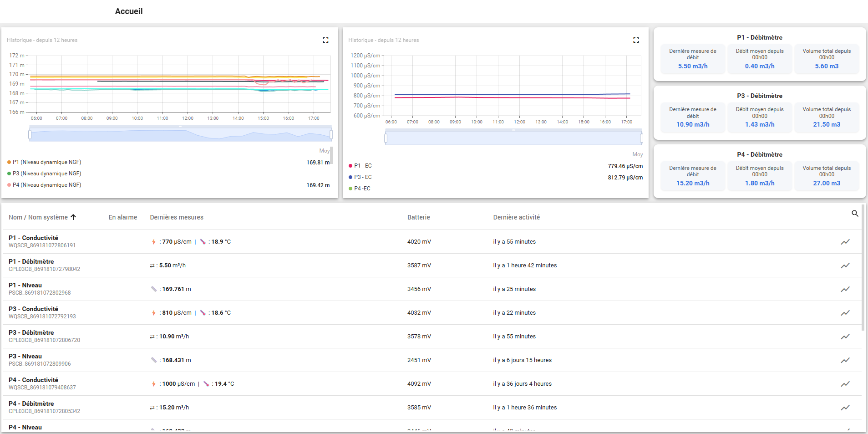Click the Accueil page title
The image size is (868, 434).
point(129,11)
